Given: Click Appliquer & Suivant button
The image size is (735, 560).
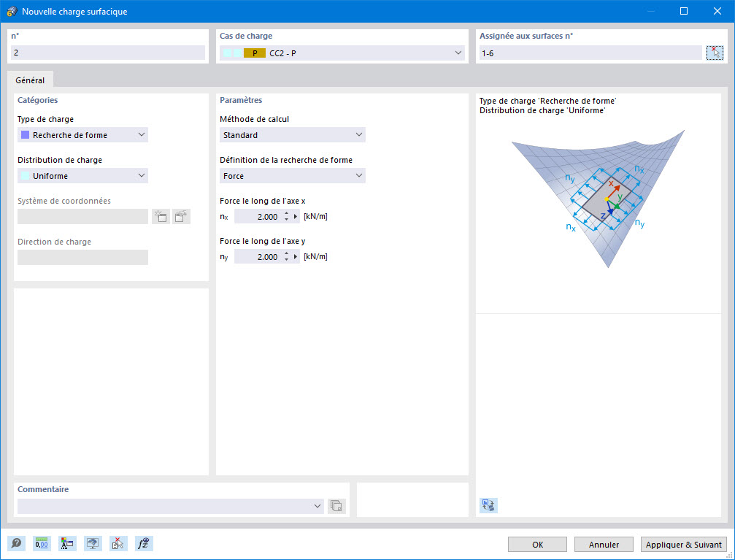Looking at the screenshot, I should pos(683,545).
